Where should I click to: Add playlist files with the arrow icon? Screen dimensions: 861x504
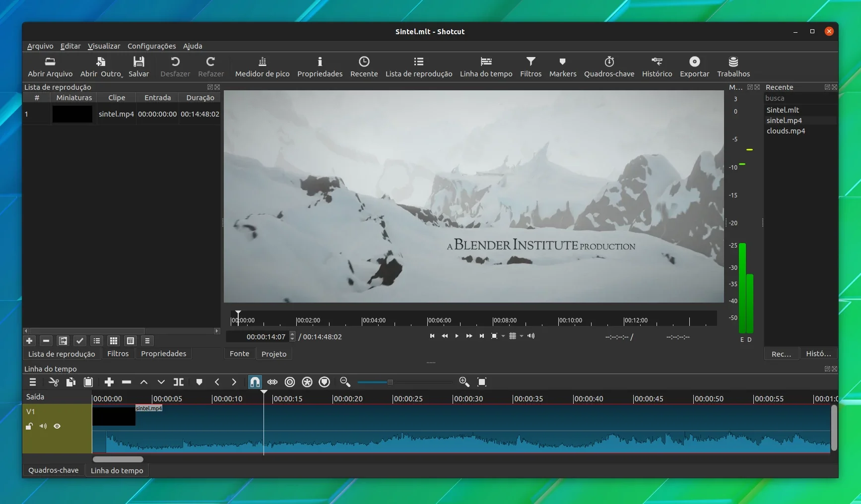63,341
